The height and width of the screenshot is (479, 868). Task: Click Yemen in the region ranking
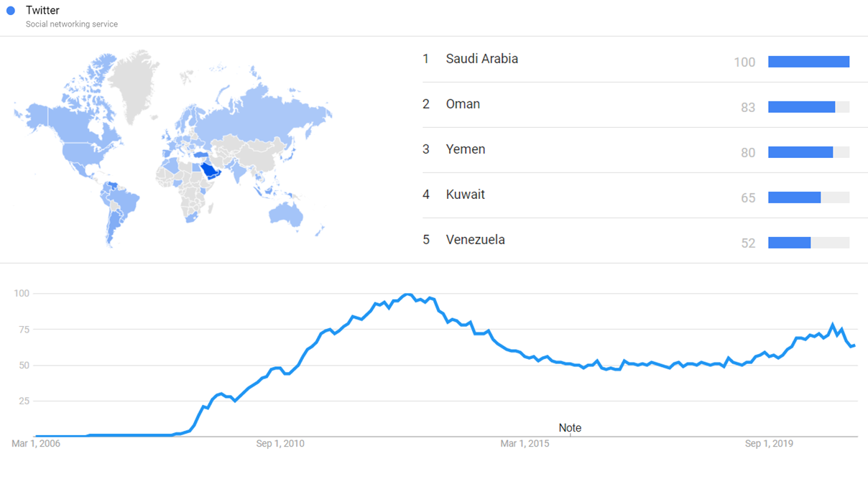pyautogui.click(x=465, y=149)
